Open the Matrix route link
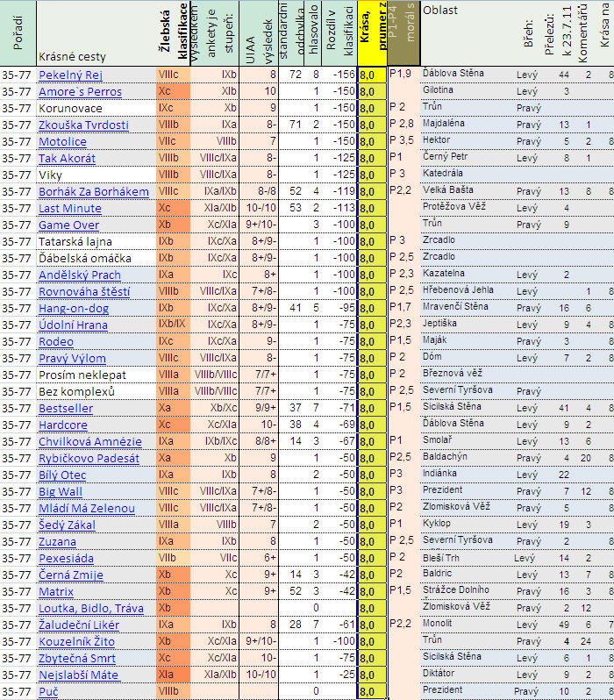 pyautogui.click(x=58, y=592)
